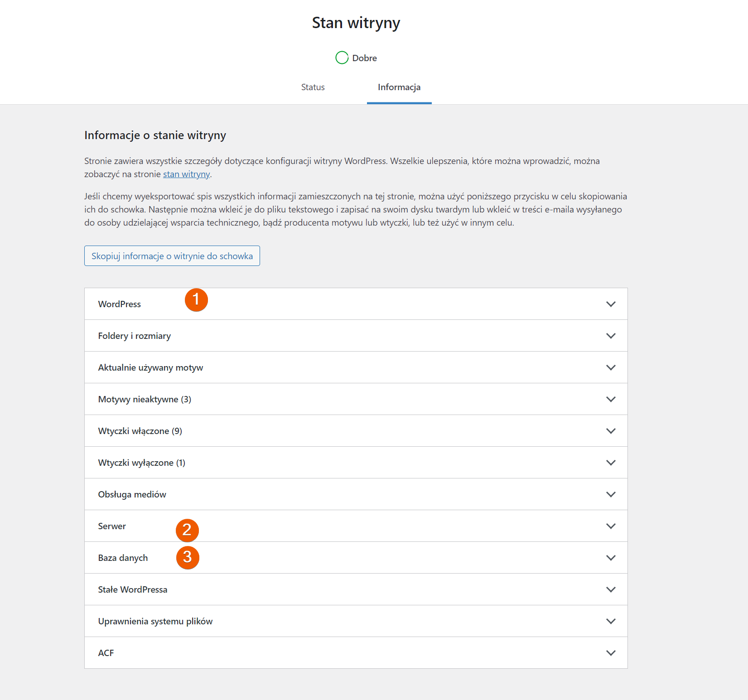Screen dimensions: 748x700
Task: Click chevron arrow beside Wtyczki włączone (9)
Action: coord(611,431)
